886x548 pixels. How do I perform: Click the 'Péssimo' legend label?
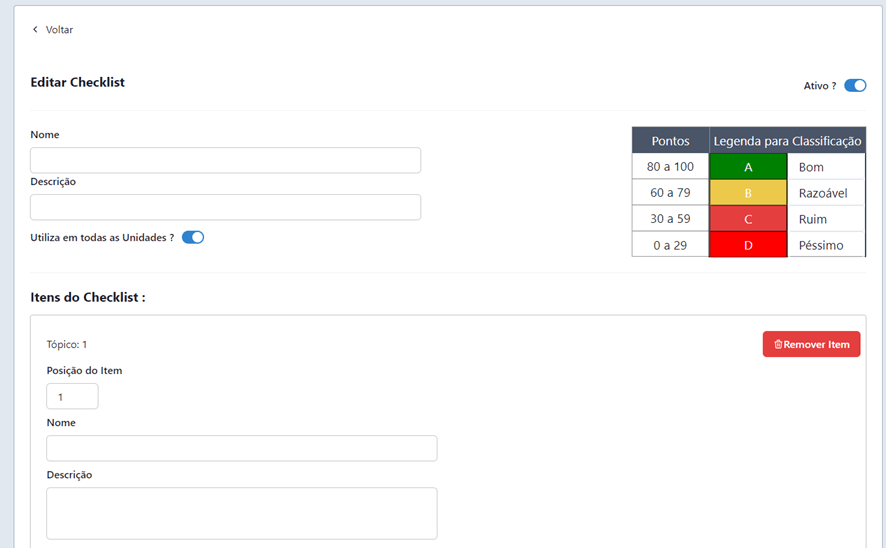click(820, 245)
